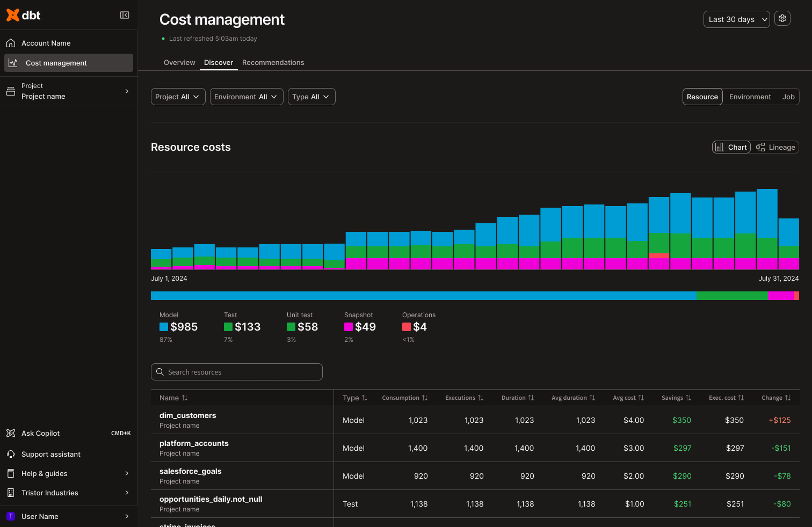The width and height of the screenshot is (812, 527).
Task: Click the Model segment of the cost bar
Action: 423,295
